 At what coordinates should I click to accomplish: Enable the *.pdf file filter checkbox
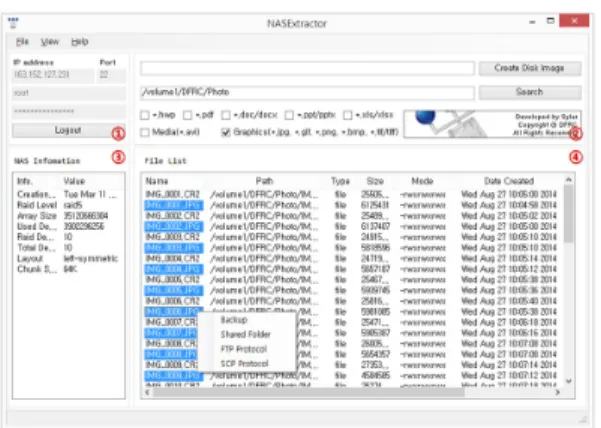[x=187, y=115]
